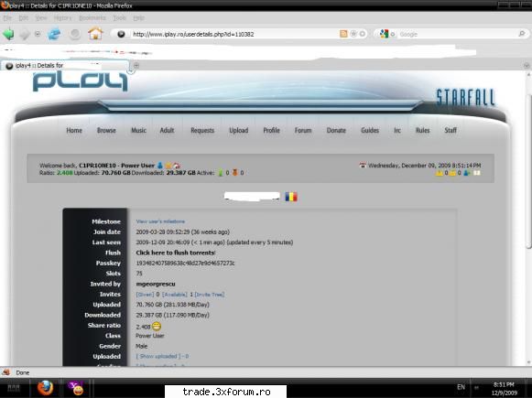Reload the page with the blue refresh icon
The width and height of the screenshot is (532, 398).
pos(54,34)
